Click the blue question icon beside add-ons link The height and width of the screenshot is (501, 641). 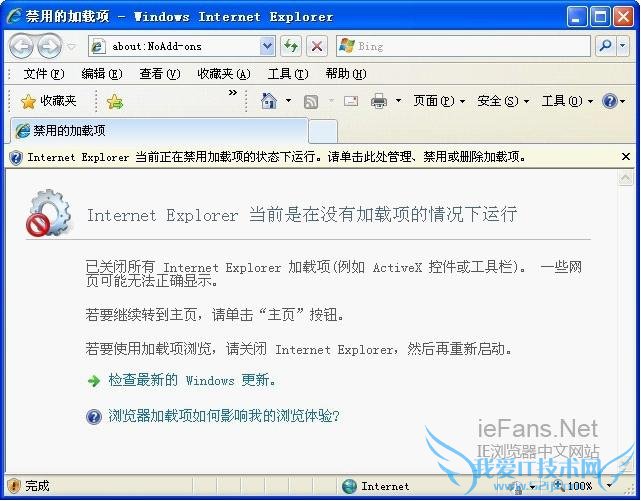[94, 417]
